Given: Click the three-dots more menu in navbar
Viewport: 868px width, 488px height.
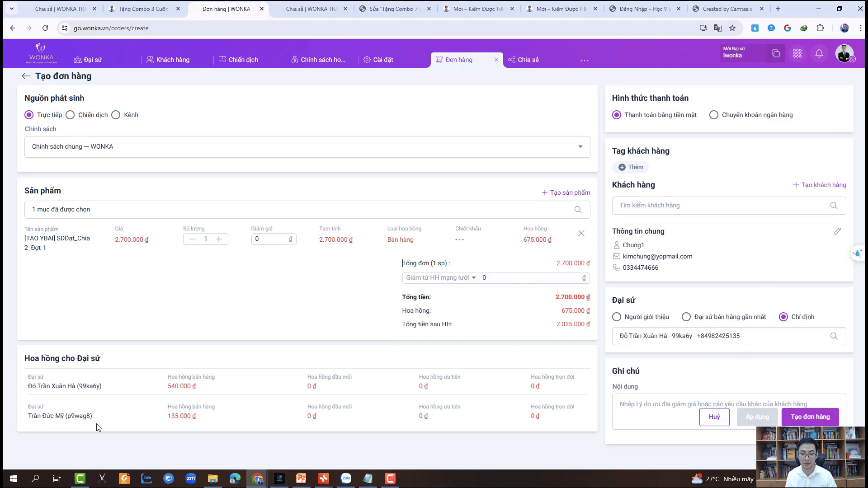Looking at the screenshot, I should 584,60.
